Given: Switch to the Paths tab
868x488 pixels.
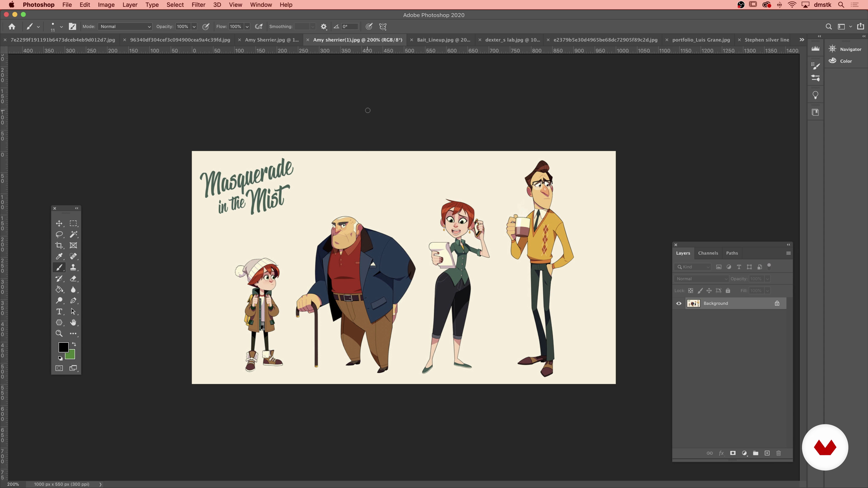Looking at the screenshot, I should [732, 253].
